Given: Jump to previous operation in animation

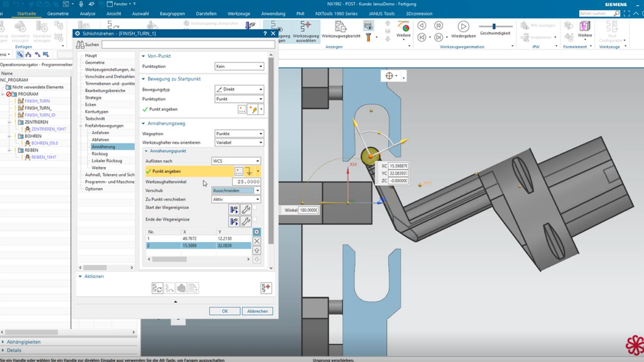Looking at the screenshot, I should tap(422, 37).
